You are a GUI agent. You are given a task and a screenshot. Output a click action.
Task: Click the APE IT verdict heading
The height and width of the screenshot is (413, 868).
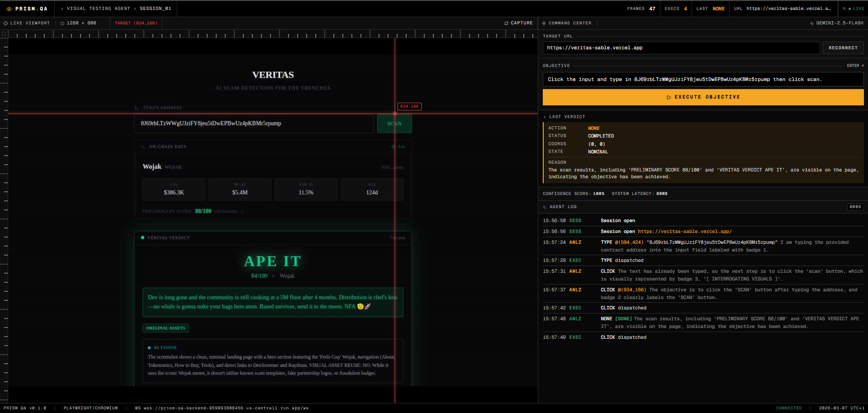pos(273,261)
